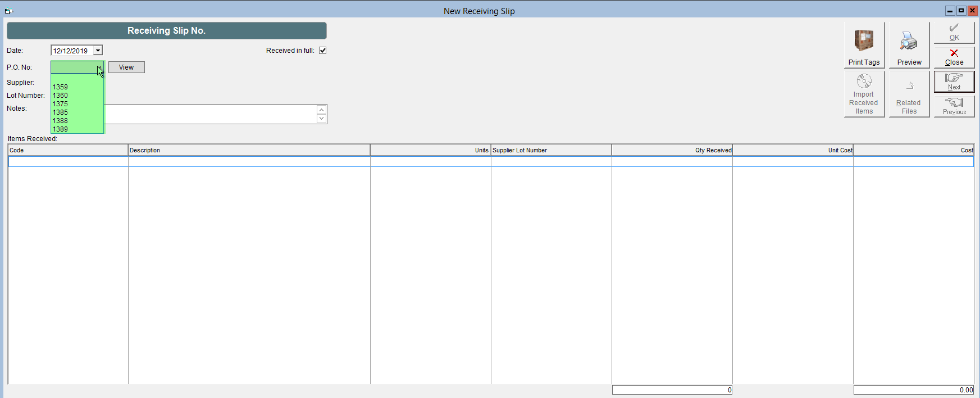Select P.O. number 1375 from list
The width and height of the screenshot is (980, 398).
(77, 104)
